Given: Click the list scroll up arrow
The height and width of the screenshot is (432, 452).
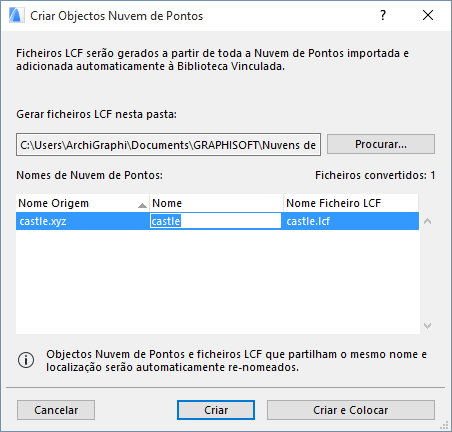Looking at the screenshot, I should tap(427, 221).
